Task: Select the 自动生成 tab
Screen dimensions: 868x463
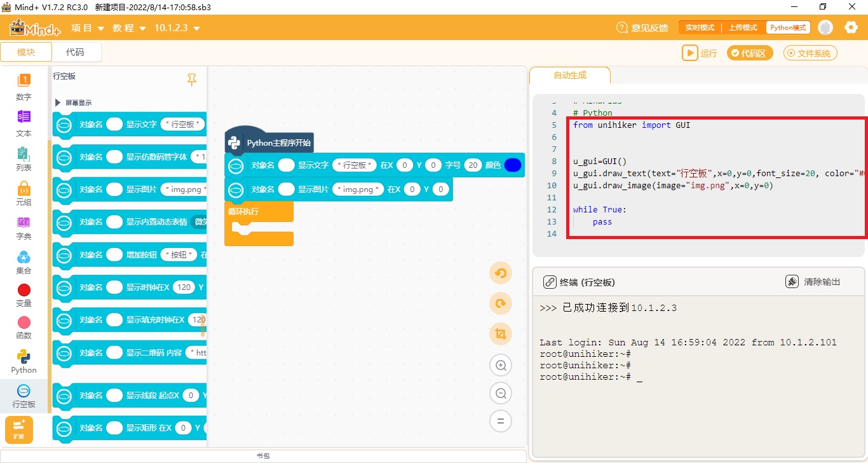Action: [570, 75]
